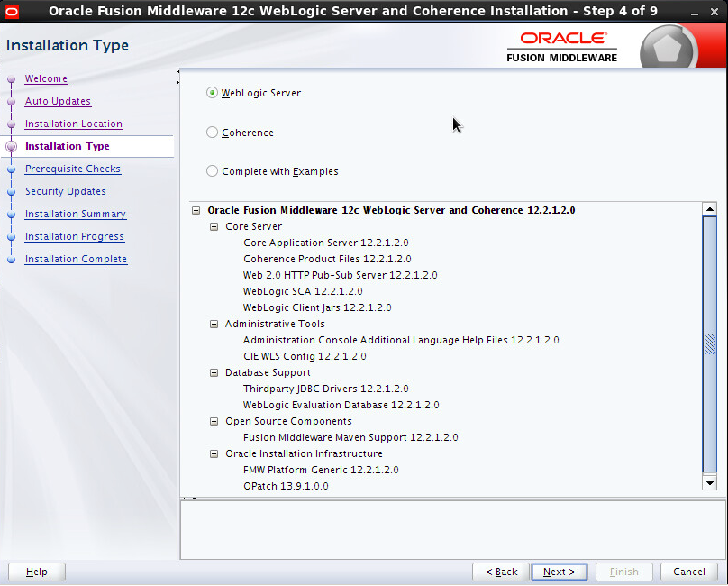This screenshot has height=586, width=728.
Task: Jump to Prerequisite Checks step
Action: pos(72,169)
